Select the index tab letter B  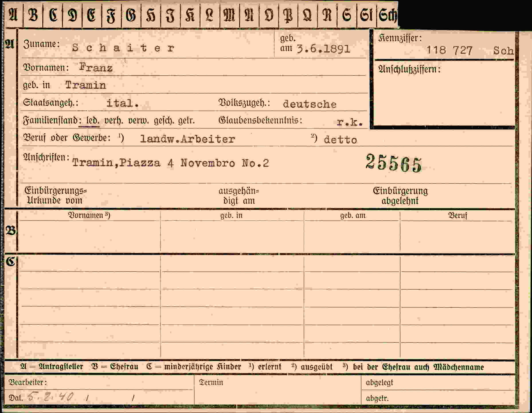tap(33, 15)
